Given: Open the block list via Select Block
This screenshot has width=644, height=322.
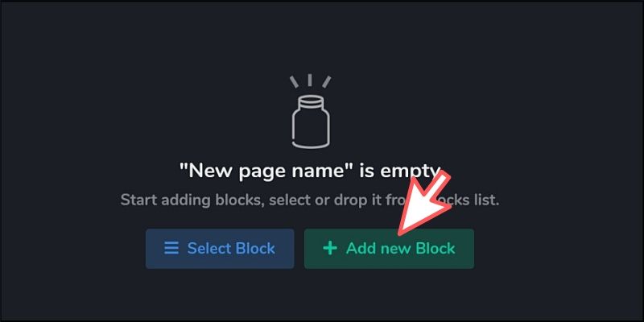Looking at the screenshot, I should pyautogui.click(x=220, y=249).
